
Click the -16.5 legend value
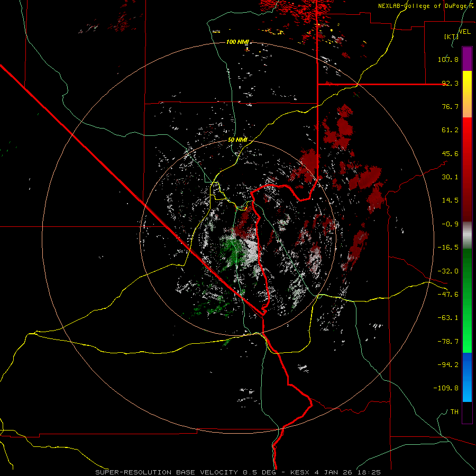[448, 248]
